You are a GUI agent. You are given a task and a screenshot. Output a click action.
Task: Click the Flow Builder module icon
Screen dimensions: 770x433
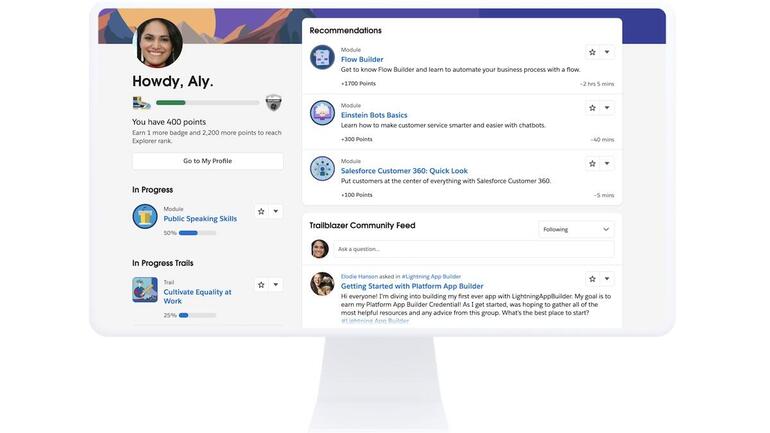(x=322, y=57)
